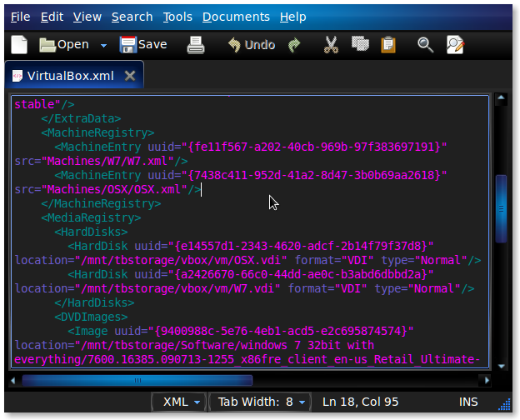Create a new document with the blank page icon
The height and width of the screenshot is (420, 520).
point(19,44)
